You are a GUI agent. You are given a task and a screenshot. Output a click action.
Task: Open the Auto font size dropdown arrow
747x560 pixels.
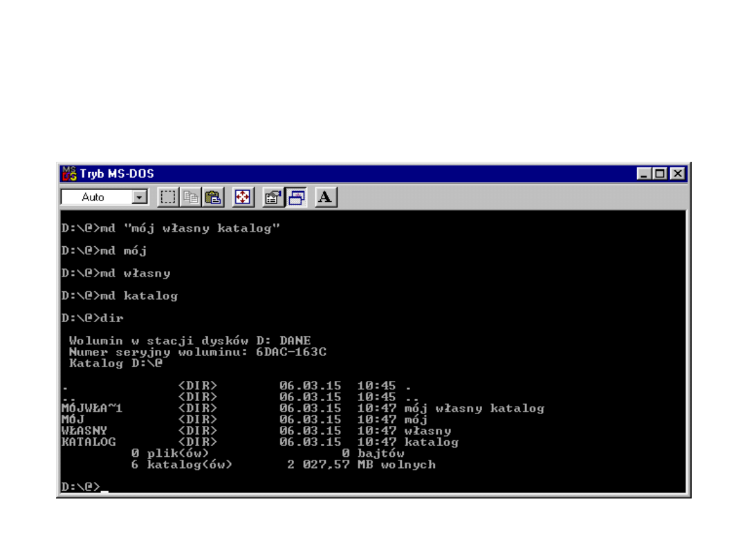coord(140,197)
